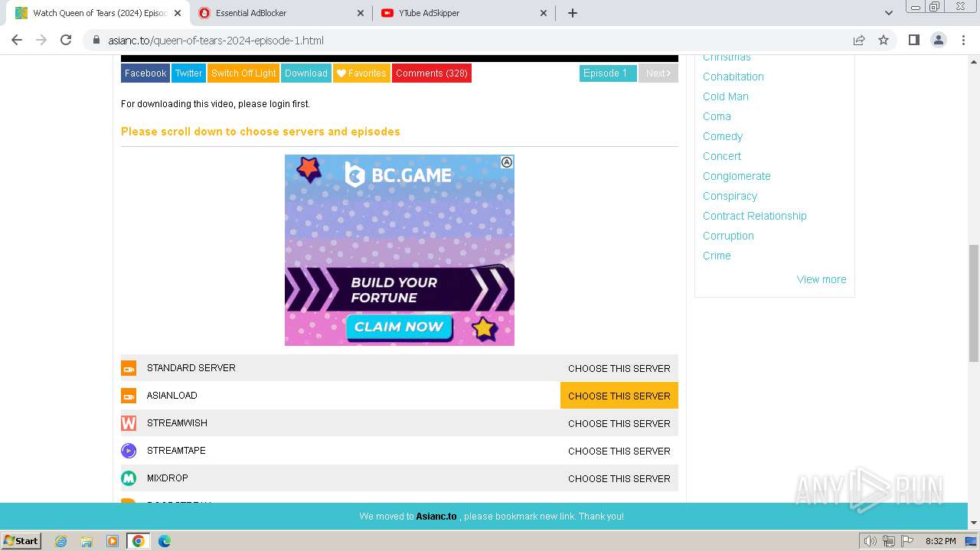980x551 pixels.
Task: Go to the Next episode
Action: pyautogui.click(x=658, y=73)
